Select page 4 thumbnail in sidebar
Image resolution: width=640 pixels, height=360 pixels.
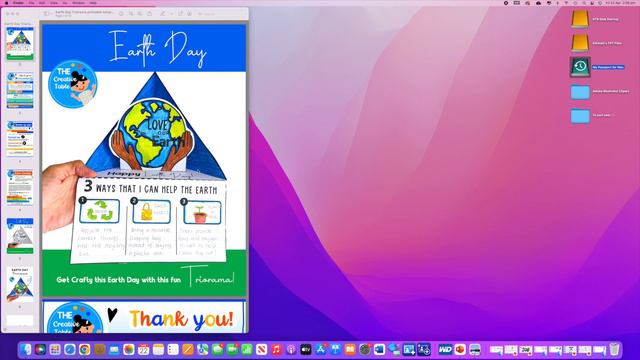tap(20, 187)
